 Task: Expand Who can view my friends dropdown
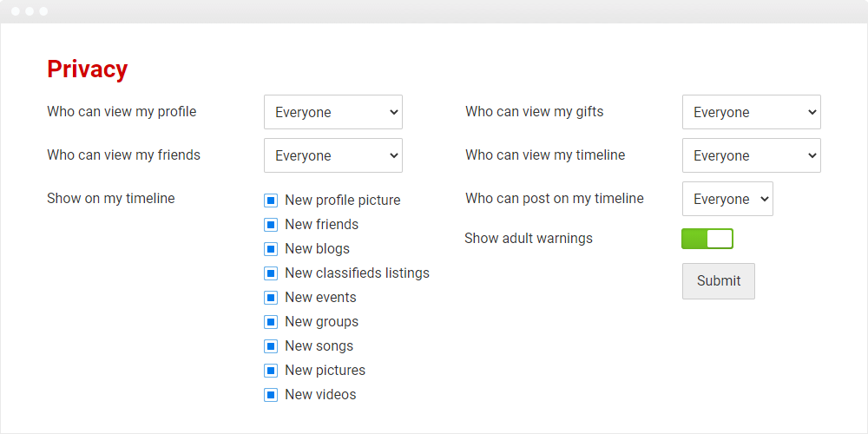point(333,155)
